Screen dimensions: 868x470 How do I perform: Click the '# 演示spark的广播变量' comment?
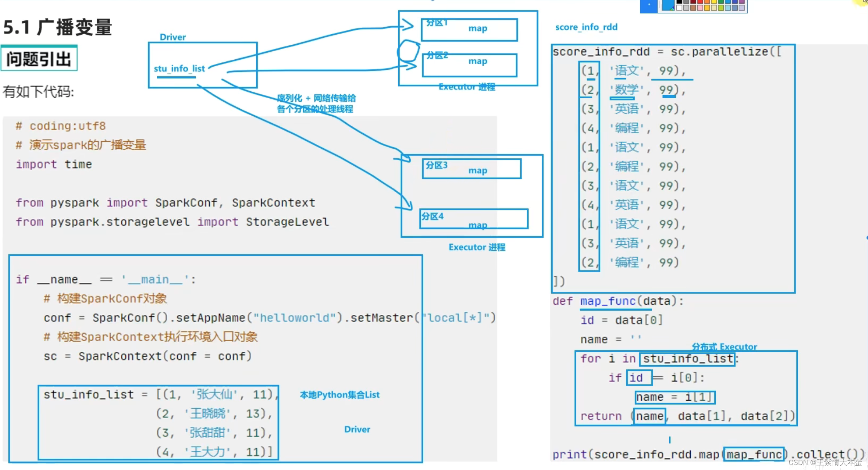tap(81, 145)
